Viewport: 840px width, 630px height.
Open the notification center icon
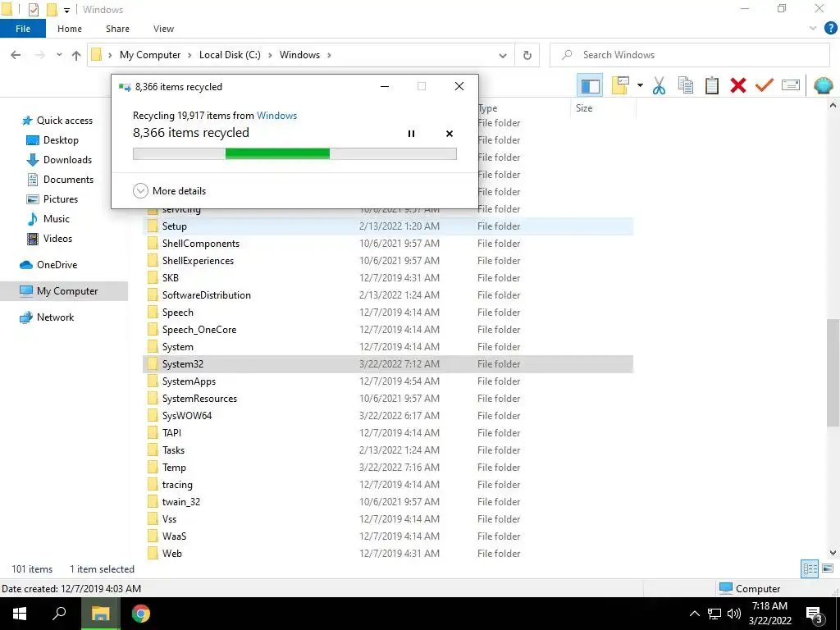[814, 614]
